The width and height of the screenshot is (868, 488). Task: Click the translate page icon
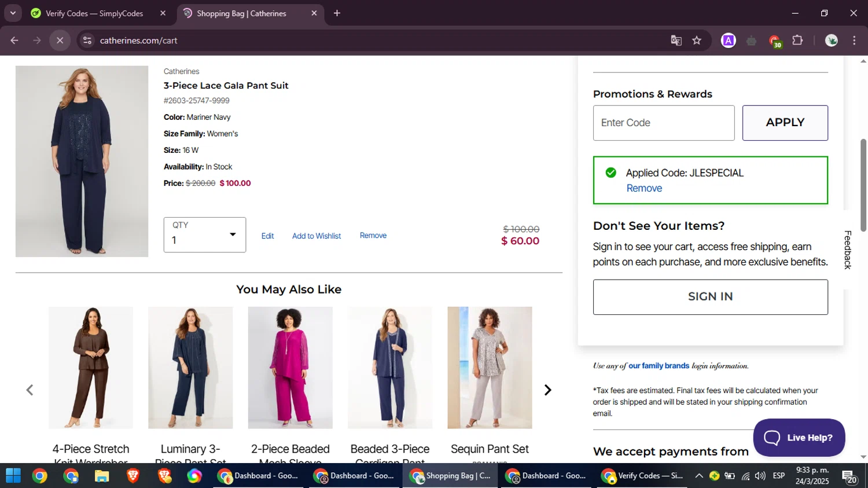676,41
